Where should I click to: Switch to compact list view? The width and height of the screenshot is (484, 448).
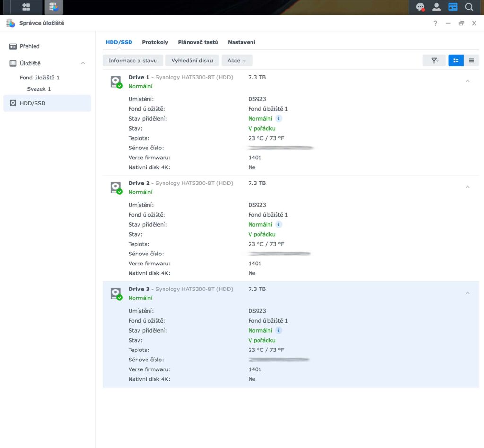point(471,61)
